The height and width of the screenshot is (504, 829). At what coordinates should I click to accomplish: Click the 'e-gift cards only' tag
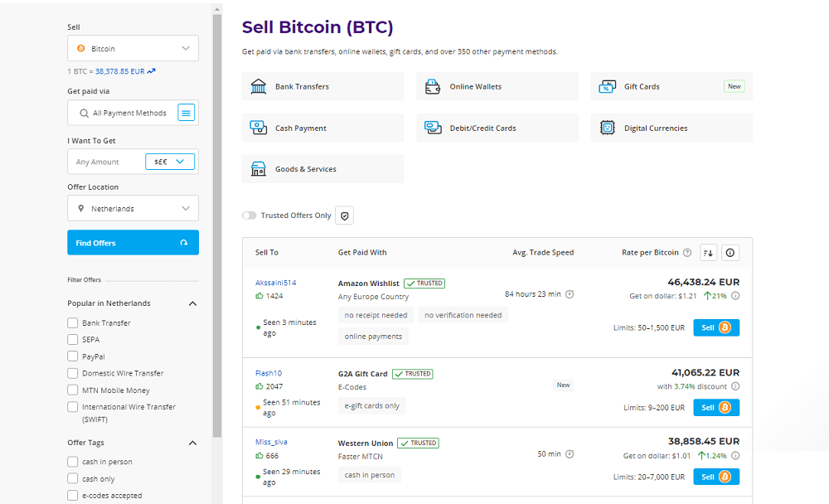coord(372,405)
